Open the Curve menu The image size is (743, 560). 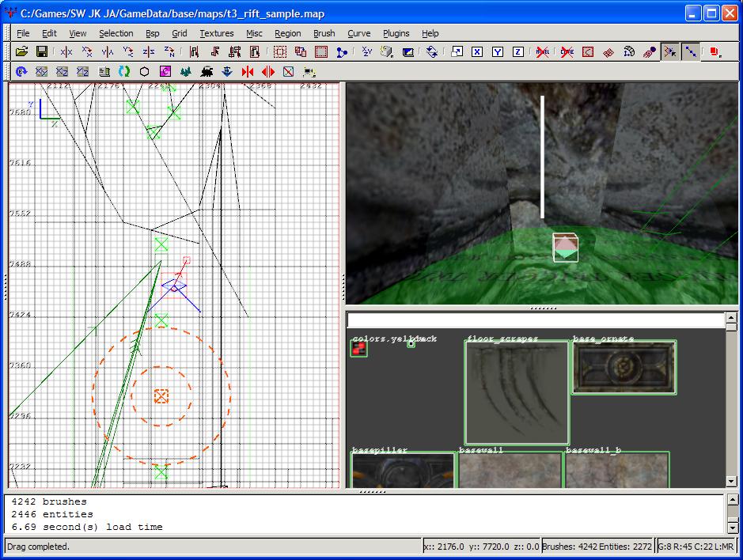(x=358, y=33)
